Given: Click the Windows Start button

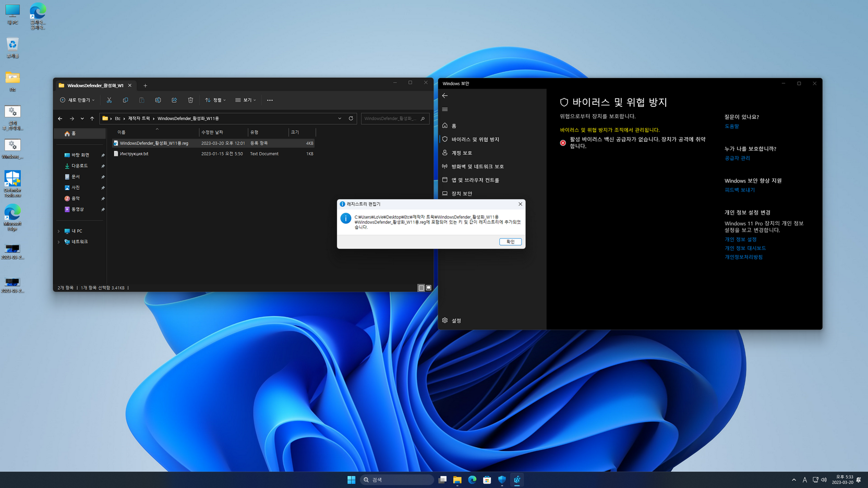Looking at the screenshot, I should (x=352, y=480).
